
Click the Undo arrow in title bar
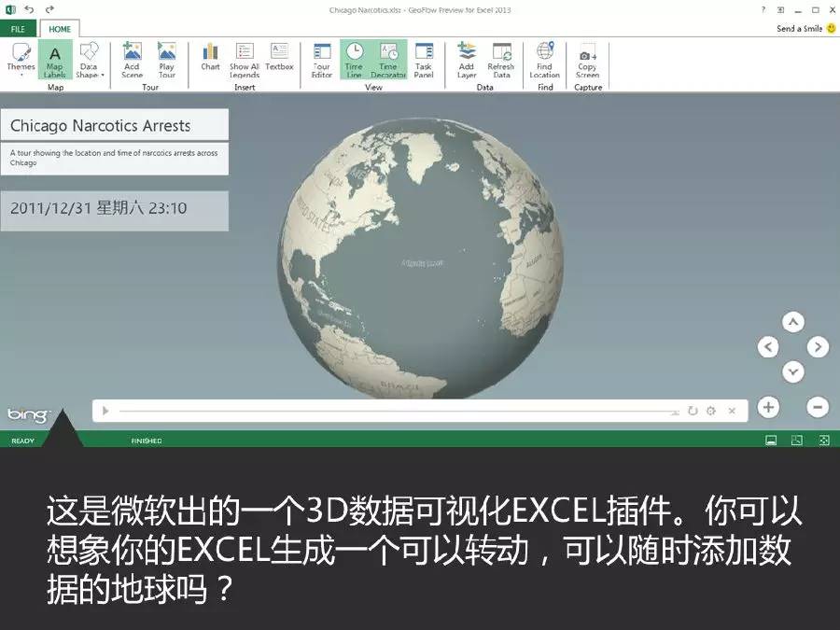pos(29,9)
